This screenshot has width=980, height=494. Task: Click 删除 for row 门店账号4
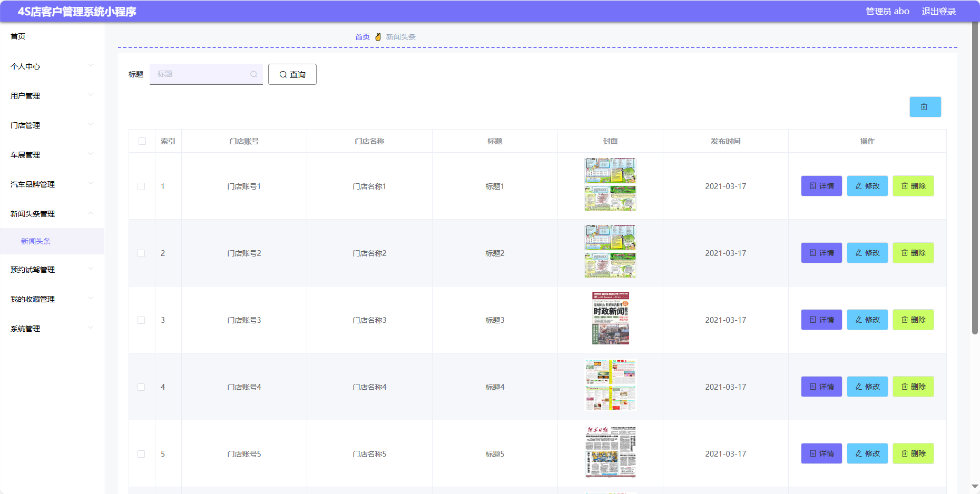pos(913,387)
